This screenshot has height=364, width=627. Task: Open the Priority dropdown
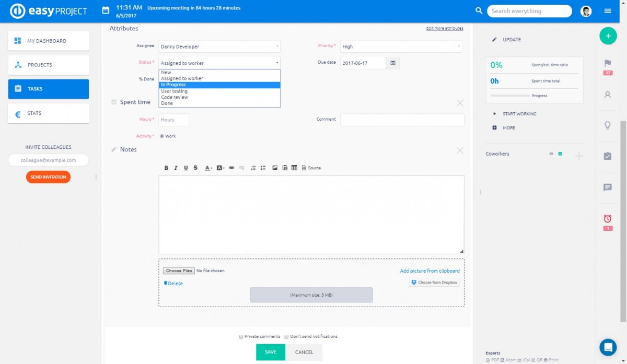coord(401,46)
